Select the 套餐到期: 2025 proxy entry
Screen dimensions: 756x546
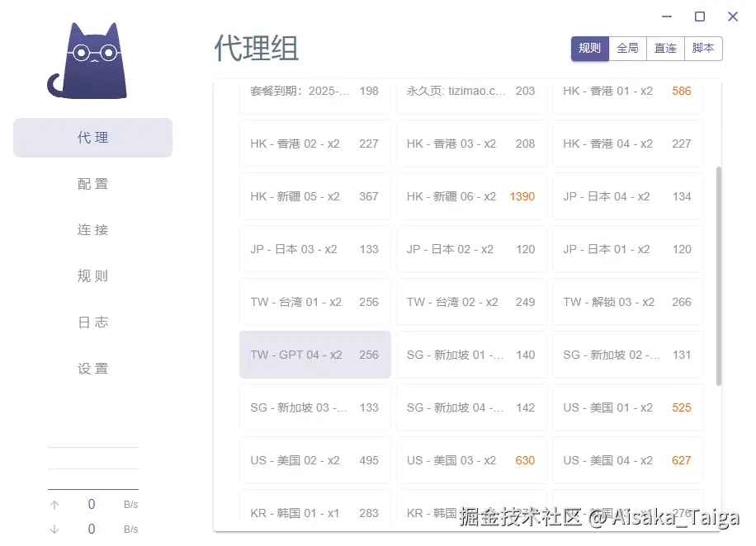(314, 96)
